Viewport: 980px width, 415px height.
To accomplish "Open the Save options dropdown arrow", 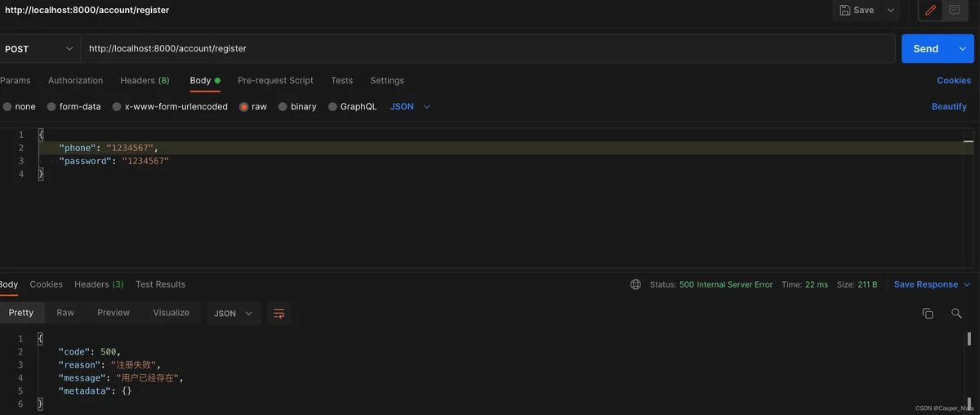I will coord(891,11).
